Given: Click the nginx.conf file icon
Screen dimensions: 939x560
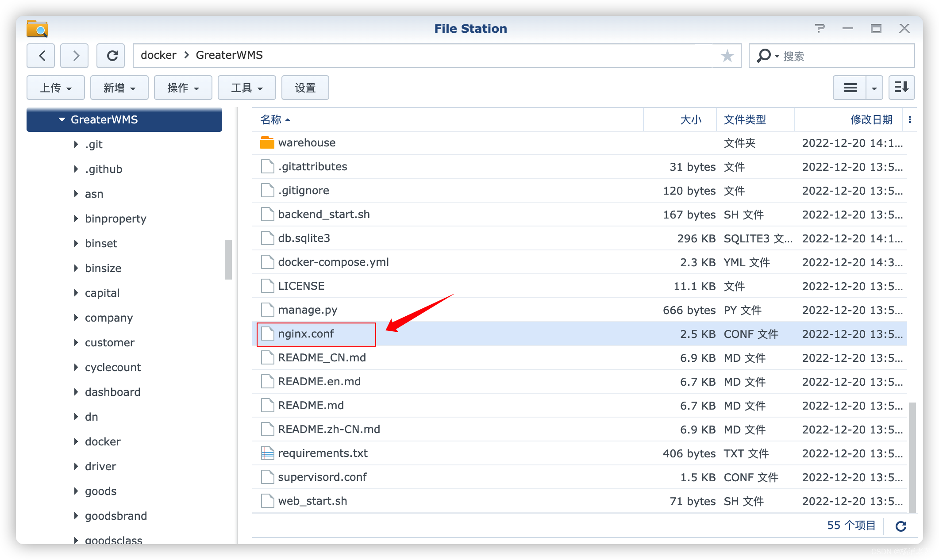Looking at the screenshot, I should (x=267, y=334).
